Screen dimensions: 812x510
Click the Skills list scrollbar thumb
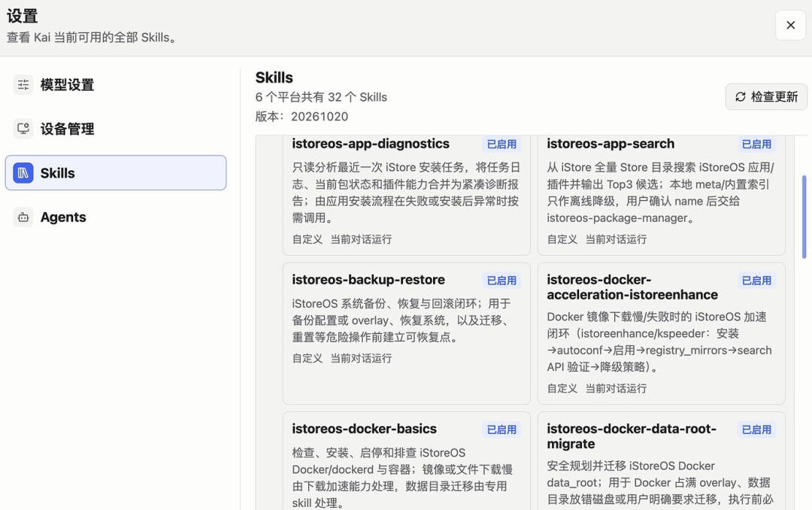(804, 217)
